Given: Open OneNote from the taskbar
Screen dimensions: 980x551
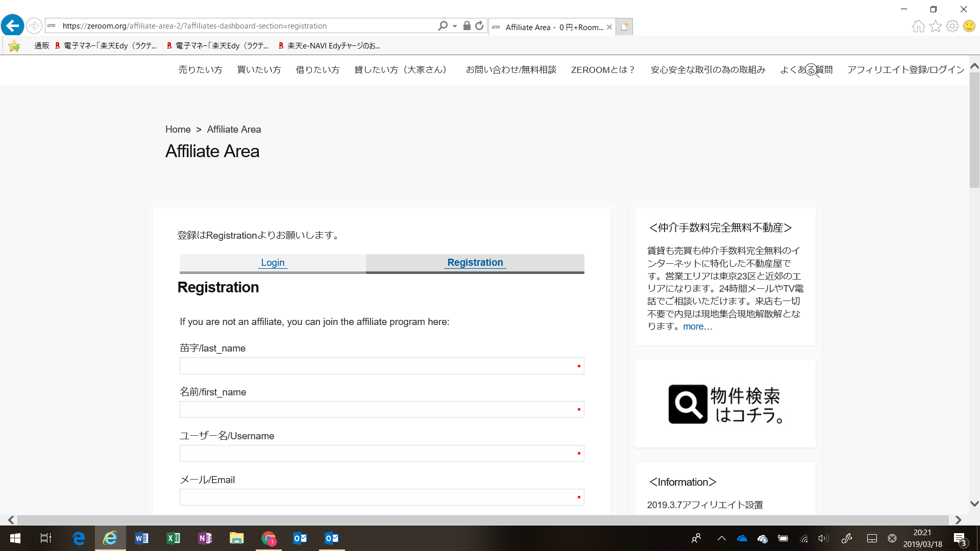Looking at the screenshot, I should point(205,538).
